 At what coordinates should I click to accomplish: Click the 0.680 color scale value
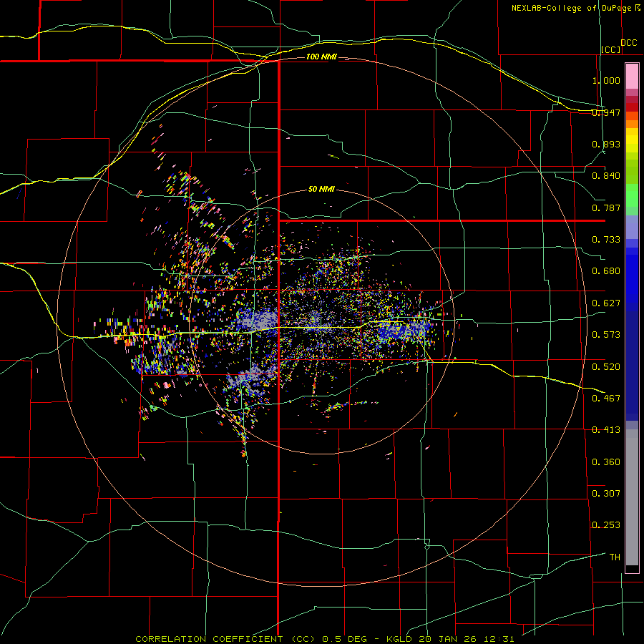pyautogui.click(x=606, y=271)
